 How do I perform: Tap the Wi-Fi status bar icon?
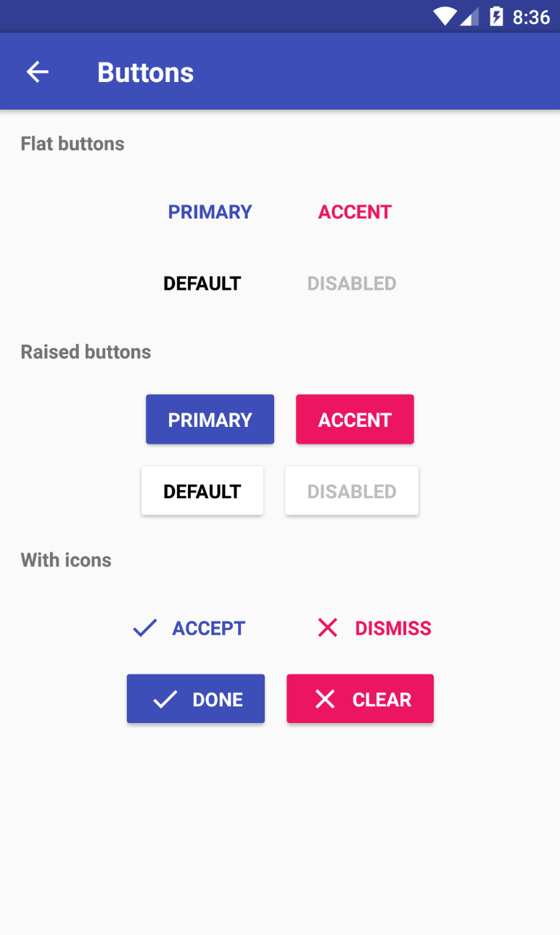coord(444,16)
